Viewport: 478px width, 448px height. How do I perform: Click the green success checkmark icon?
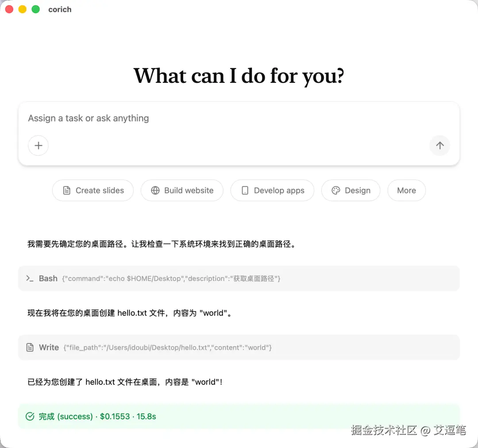point(30,416)
